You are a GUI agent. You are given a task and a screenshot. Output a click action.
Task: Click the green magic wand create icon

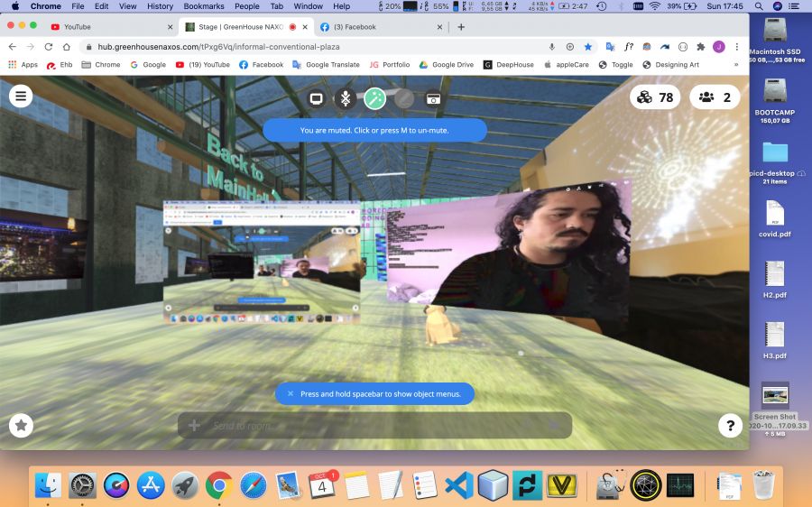(375, 98)
